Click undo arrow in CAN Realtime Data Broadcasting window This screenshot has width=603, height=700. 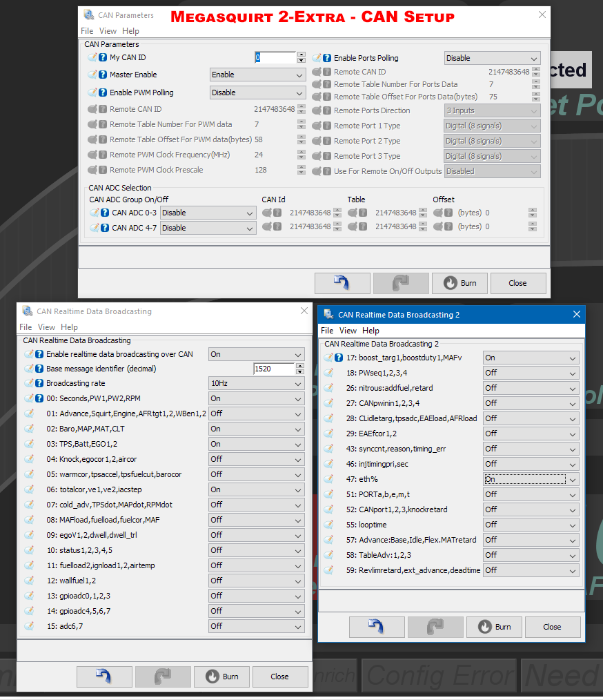(104, 677)
